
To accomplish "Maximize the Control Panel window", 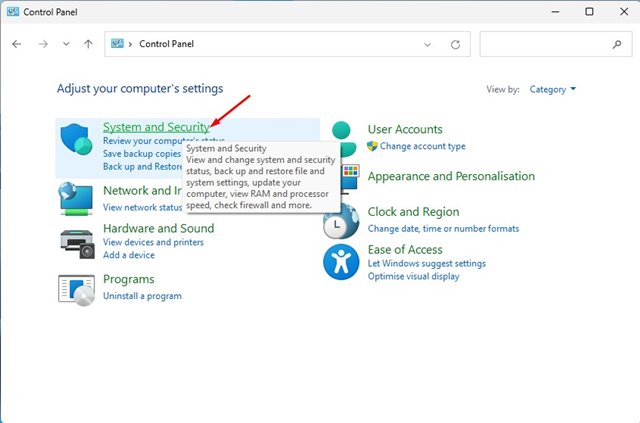I will (x=589, y=12).
